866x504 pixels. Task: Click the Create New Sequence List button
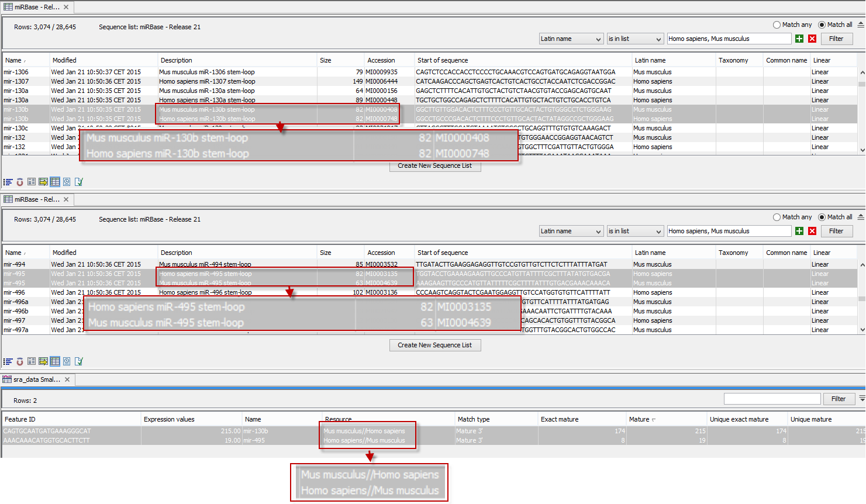tap(434, 166)
